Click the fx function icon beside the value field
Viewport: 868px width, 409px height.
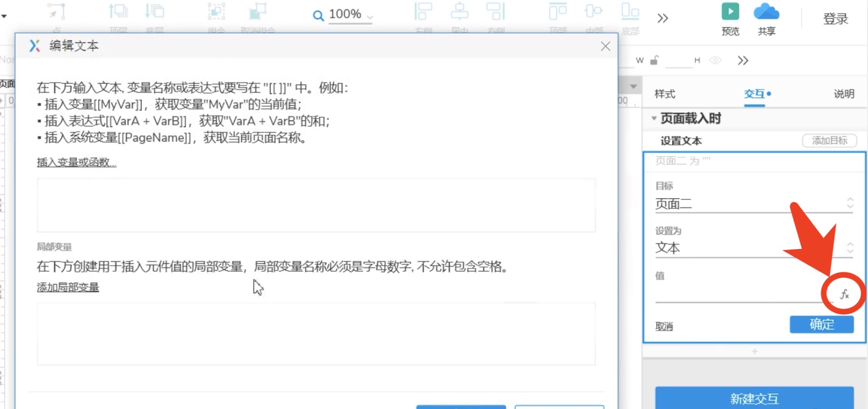tap(844, 294)
